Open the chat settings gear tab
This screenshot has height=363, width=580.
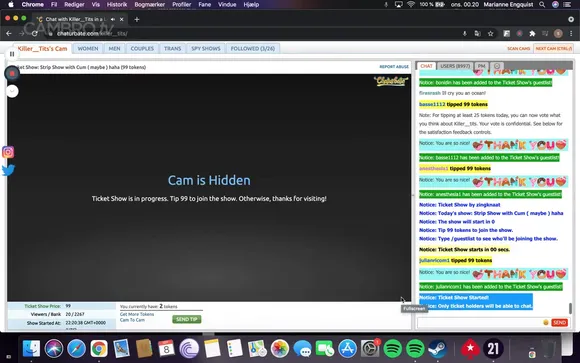[497, 66]
